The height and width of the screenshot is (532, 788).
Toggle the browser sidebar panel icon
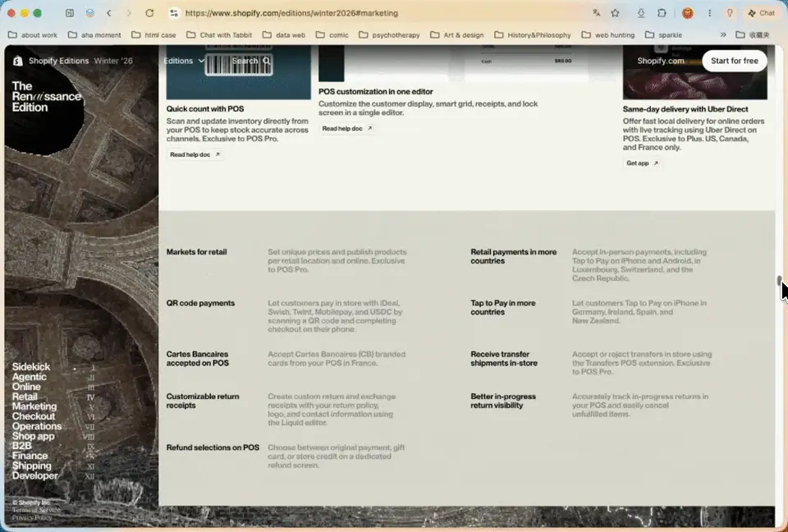[x=70, y=13]
